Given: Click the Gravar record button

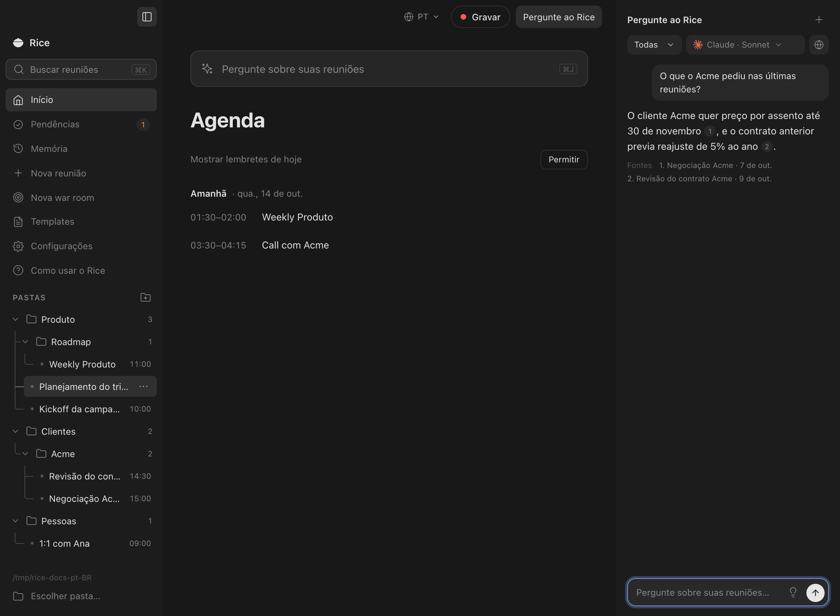Looking at the screenshot, I should click(480, 17).
